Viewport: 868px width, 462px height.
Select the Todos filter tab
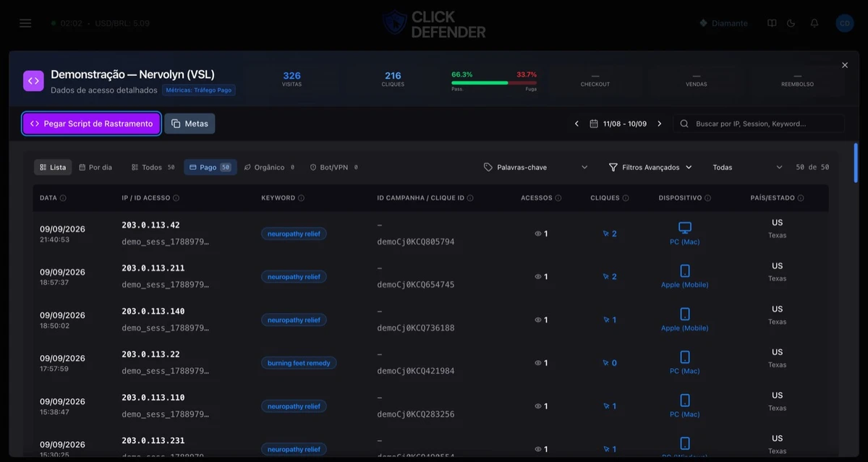click(x=153, y=167)
